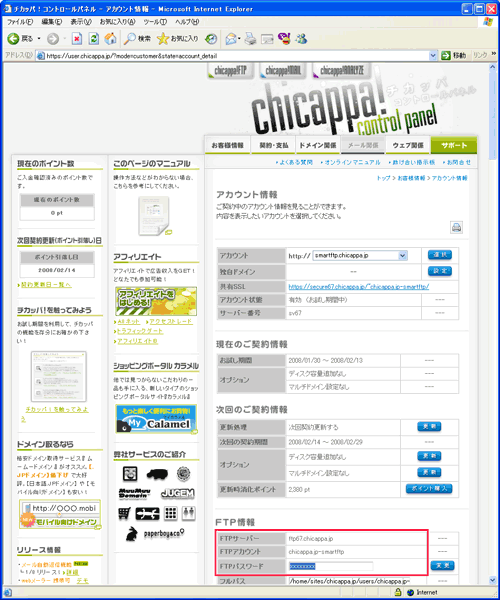Click the red Stop page icon
Screen dimensions: 500x600
tap(77, 38)
